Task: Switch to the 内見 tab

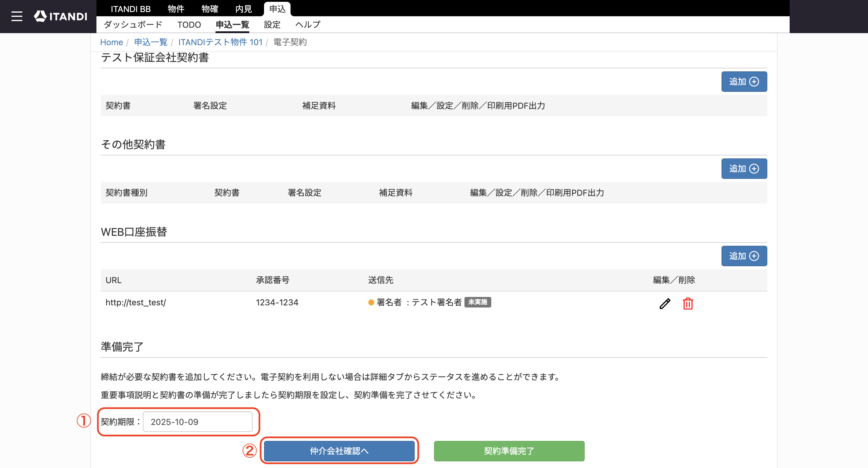Action: pos(243,9)
